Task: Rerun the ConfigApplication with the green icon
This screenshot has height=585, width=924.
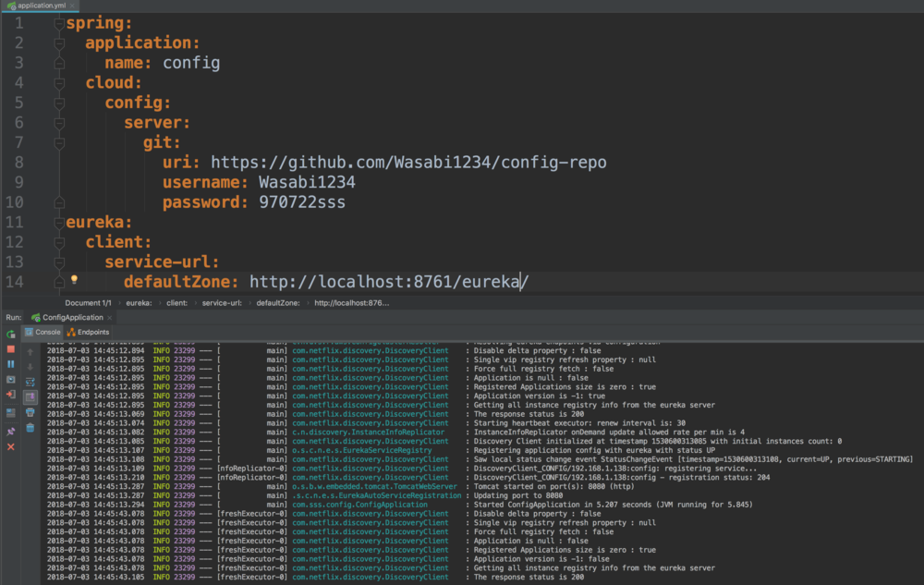Action: click(x=11, y=334)
